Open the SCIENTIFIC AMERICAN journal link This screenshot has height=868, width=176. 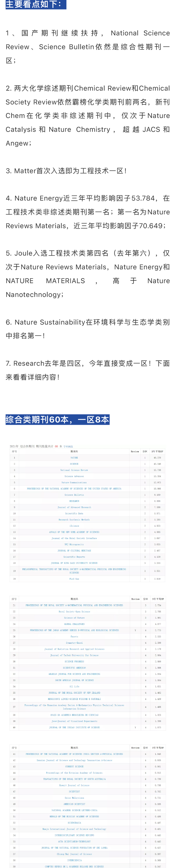coord(74,668)
